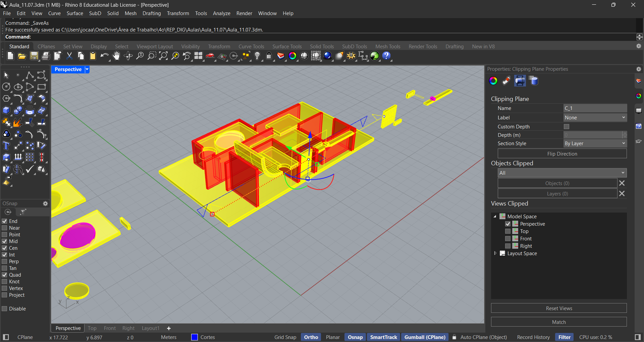Enable the Custom Depth checkbox
644x342 pixels.
[567, 127]
